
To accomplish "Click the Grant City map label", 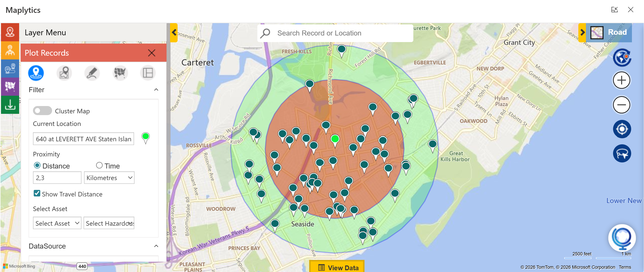I will coord(519,43).
